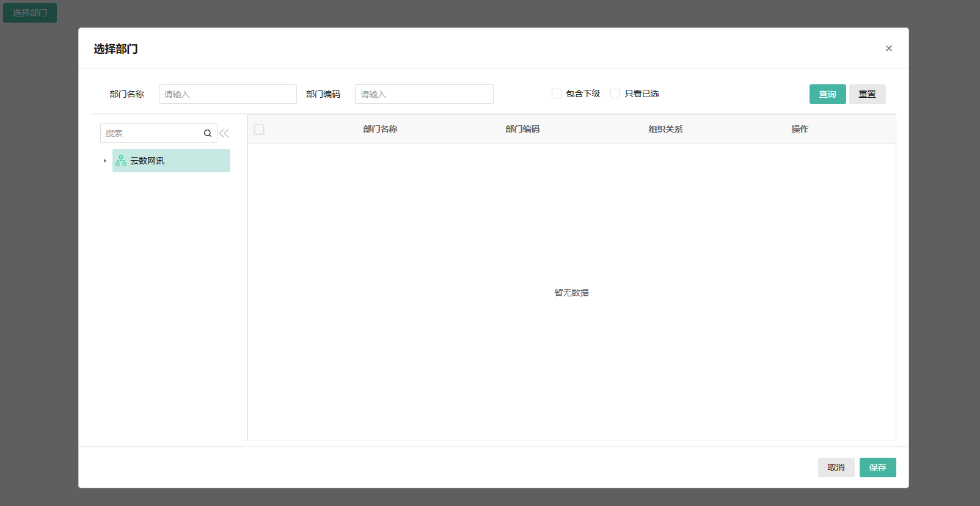980x506 pixels.
Task: Enable the 包含下级 checkbox
Action: [x=557, y=94]
